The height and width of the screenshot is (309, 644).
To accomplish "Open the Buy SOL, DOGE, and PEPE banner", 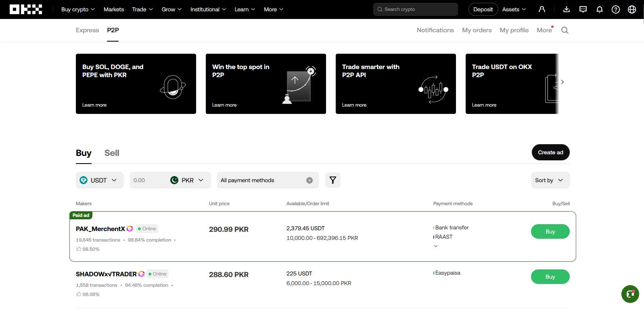I will tap(136, 84).
